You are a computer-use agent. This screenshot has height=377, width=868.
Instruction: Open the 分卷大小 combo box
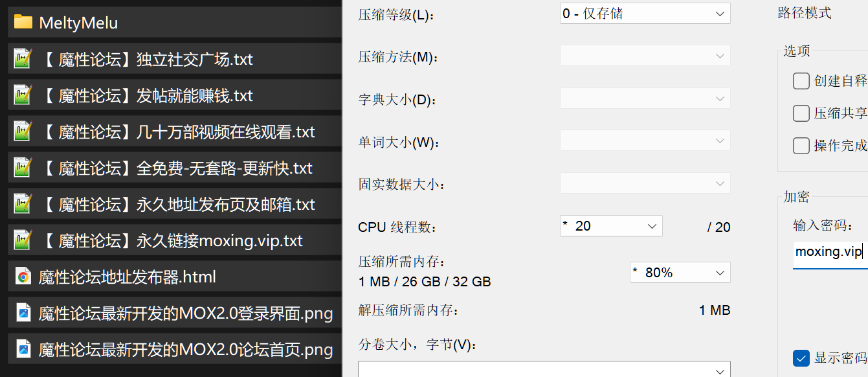click(544, 369)
